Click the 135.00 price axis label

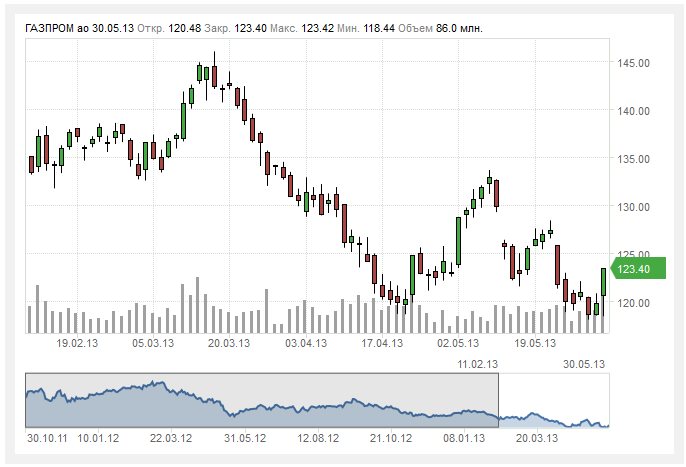coord(633,159)
